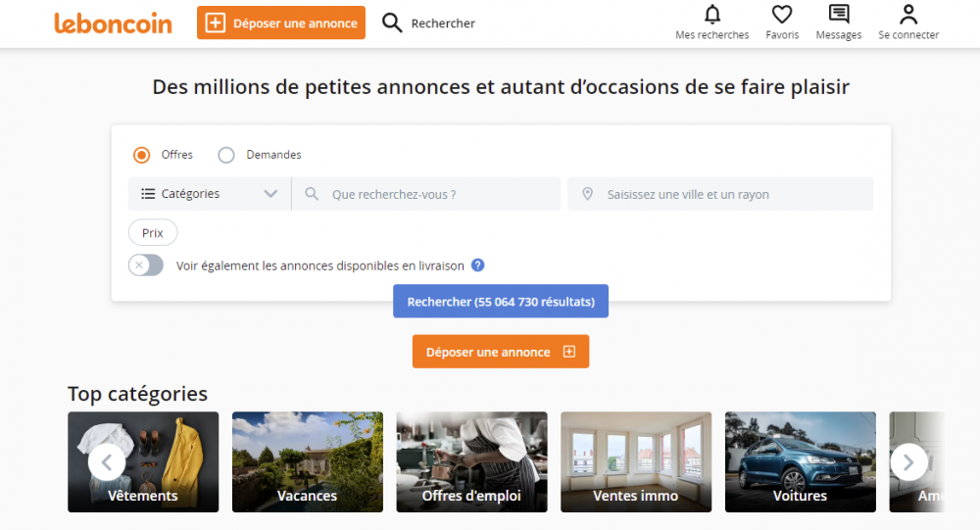The image size is (980, 530).
Task: Click the city and radius location field
Action: click(720, 194)
